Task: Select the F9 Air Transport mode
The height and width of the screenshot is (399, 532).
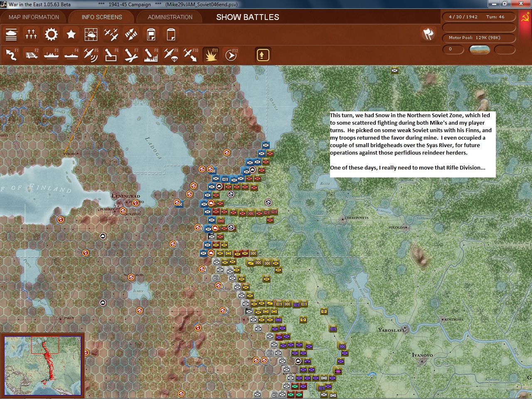Action: coord(171,55)
